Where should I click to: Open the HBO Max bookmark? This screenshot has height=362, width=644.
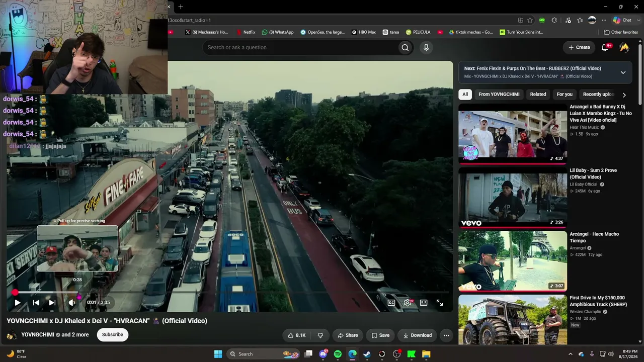[x=364, y=32]
